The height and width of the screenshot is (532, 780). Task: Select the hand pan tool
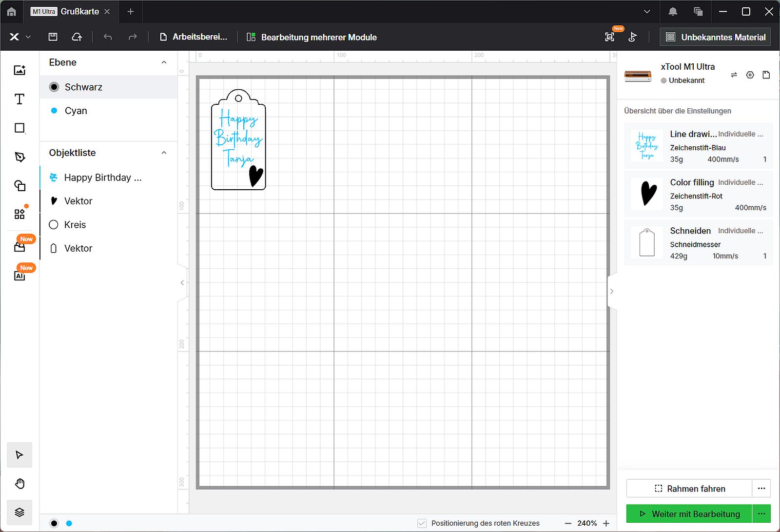[19, 484]
